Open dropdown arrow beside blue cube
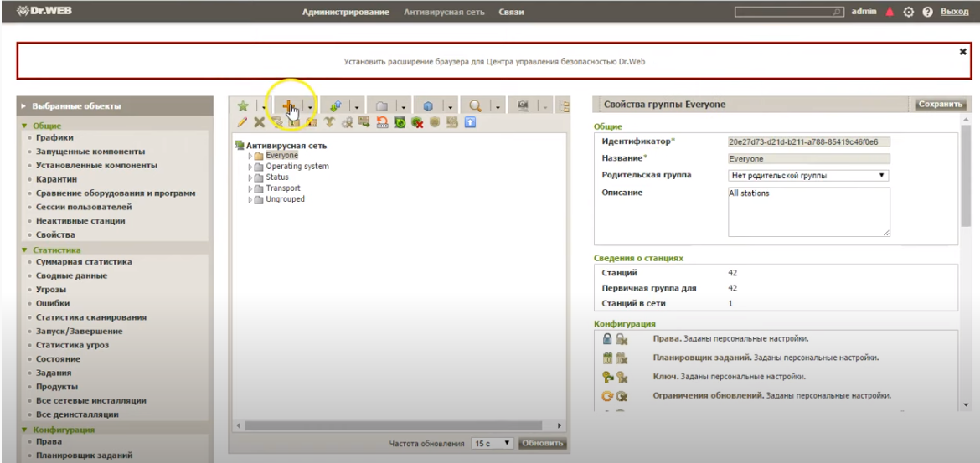 pos(450,107)
